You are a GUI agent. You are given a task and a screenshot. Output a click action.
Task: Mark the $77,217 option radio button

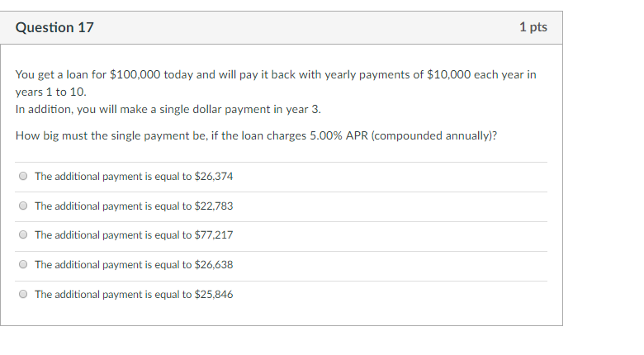pyautogui.click(x=23, y=234)
